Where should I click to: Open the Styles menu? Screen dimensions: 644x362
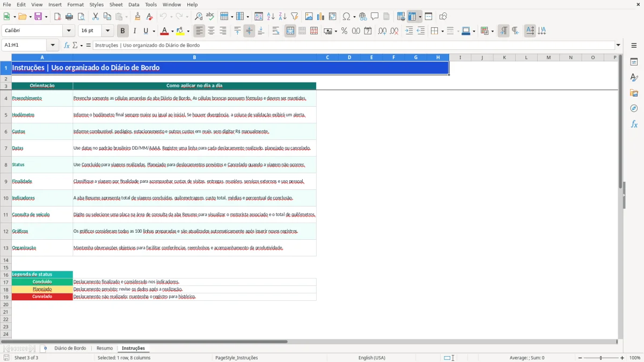(x=97, y=4)
